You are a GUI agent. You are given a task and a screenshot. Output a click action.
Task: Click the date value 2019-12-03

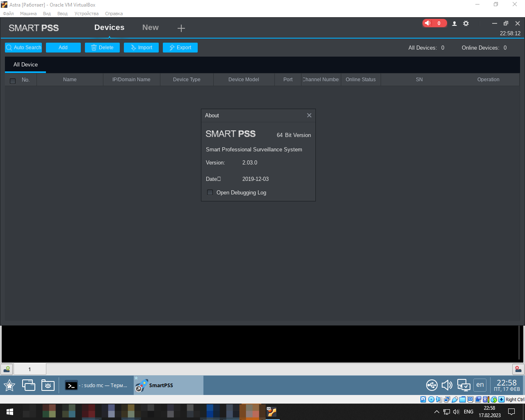(x=256, y=179)
